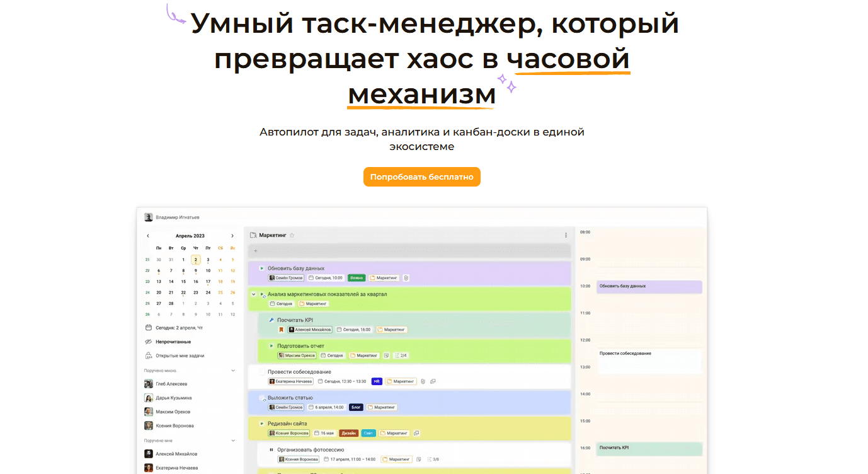Click Владимир Игнатьев profile avatar
The width and height of the screenshot is (868, 474).
pyautogui.click(x=149, y=217)
